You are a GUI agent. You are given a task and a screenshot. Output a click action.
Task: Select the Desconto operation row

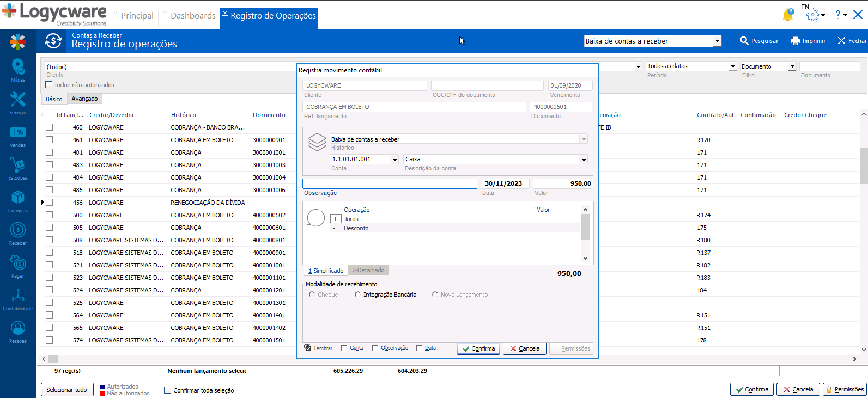pos(455,228)
